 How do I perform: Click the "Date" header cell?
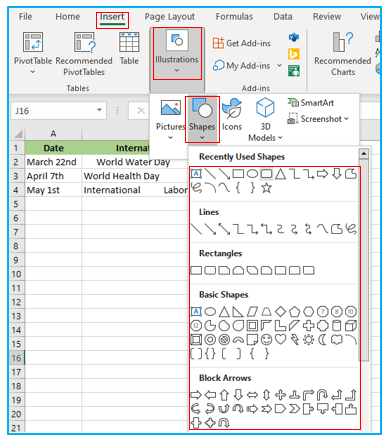pyautogui.click(x=53, y=148)
